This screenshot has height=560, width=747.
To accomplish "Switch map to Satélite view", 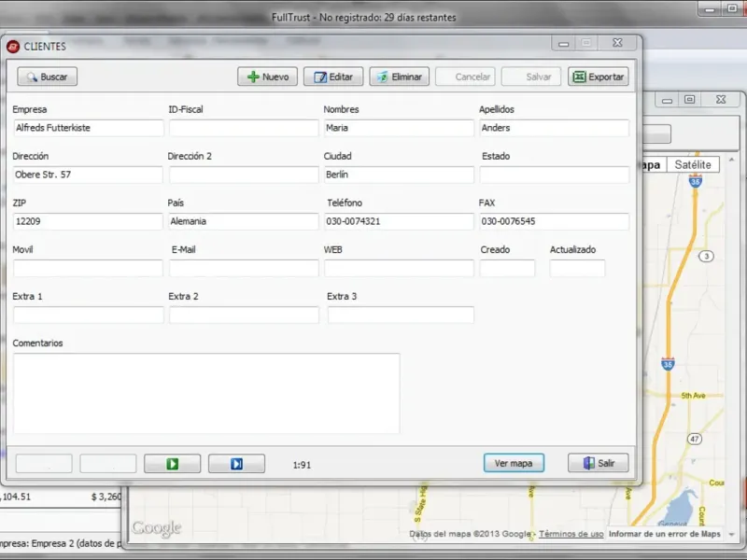I will (x=693, y=165).
